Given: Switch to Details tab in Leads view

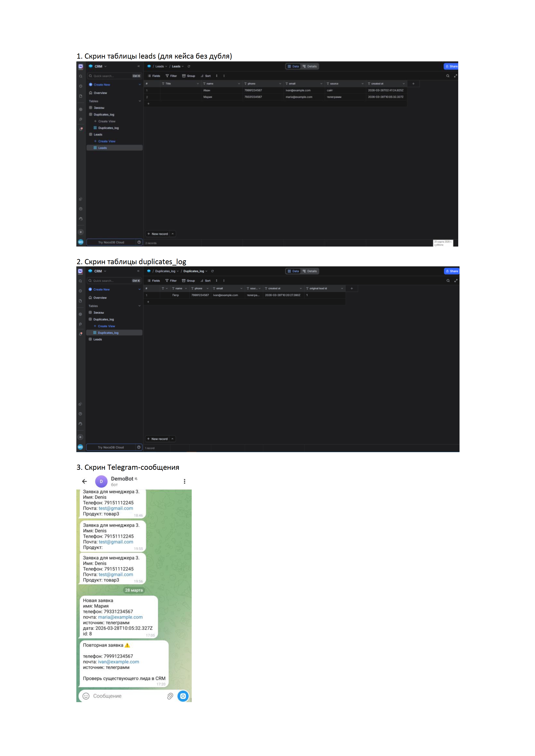Looking at the screenshot, I should pos(310,66).
